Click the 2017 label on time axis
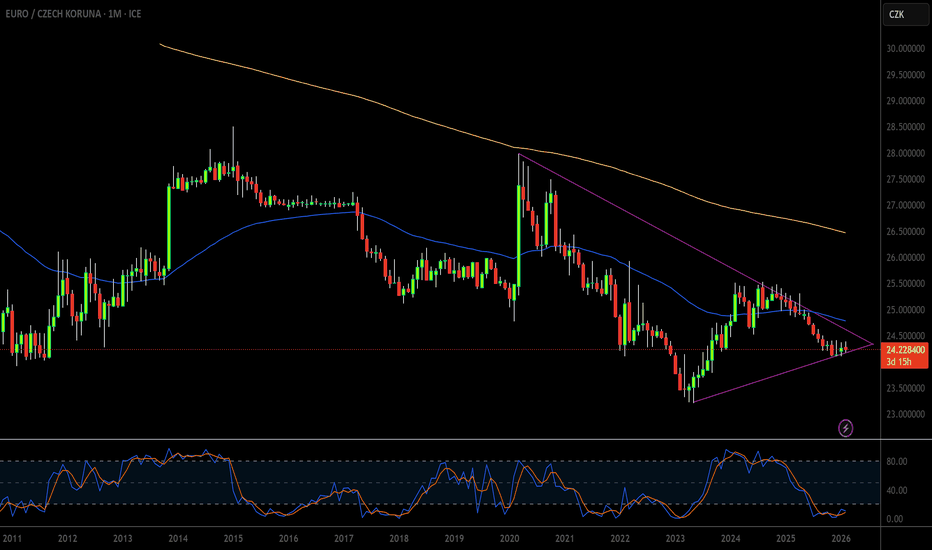 344,539
